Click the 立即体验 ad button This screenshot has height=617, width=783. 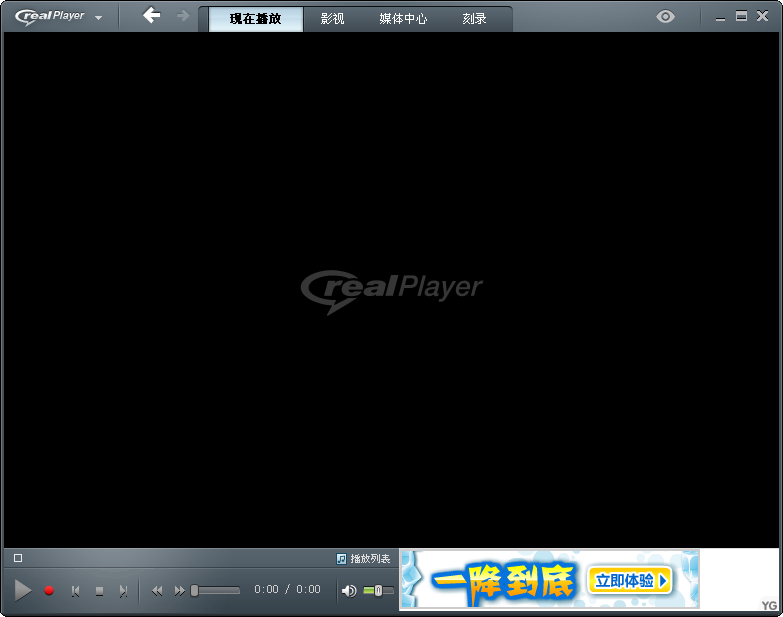pyautogui.click(x=631, y=581)
